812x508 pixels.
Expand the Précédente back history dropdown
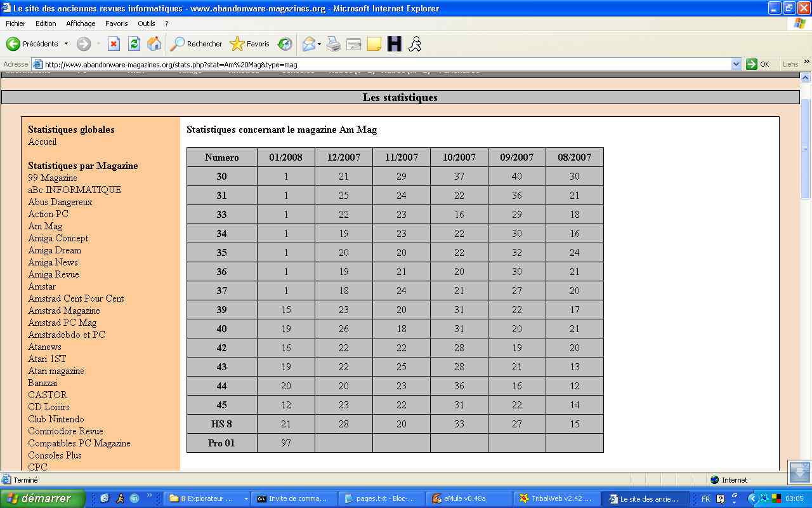click(x=66, y=44)
